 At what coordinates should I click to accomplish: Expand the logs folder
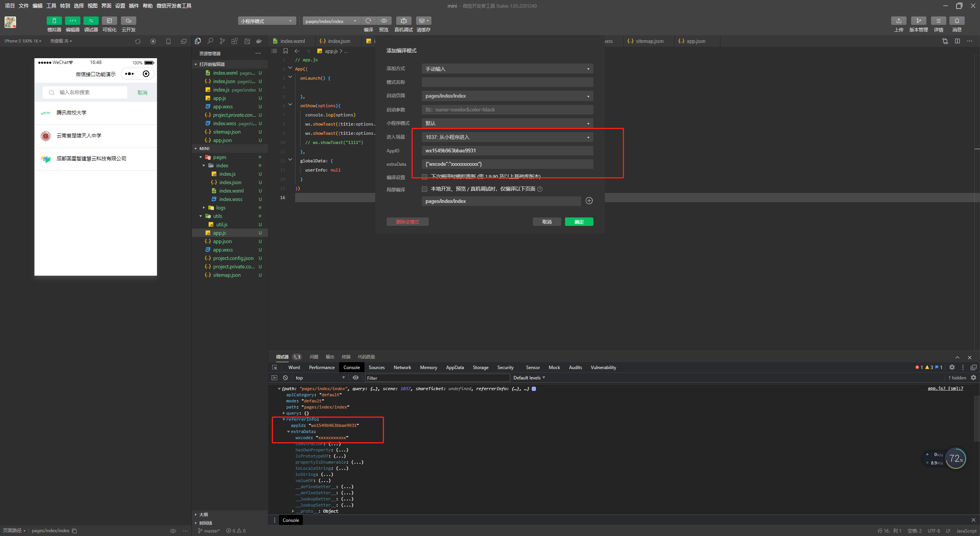[x=204, y=208]
